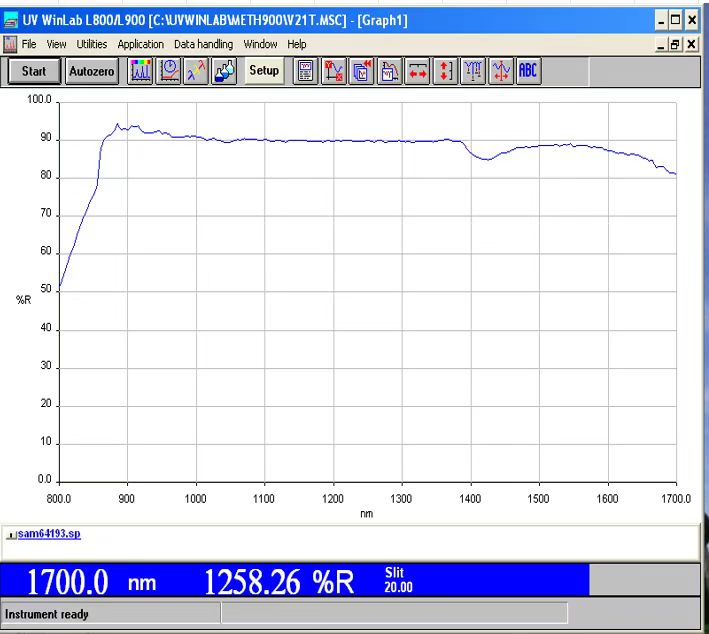Open the File menu
Screen dimensions: 709x634
[x=29, y=44]
